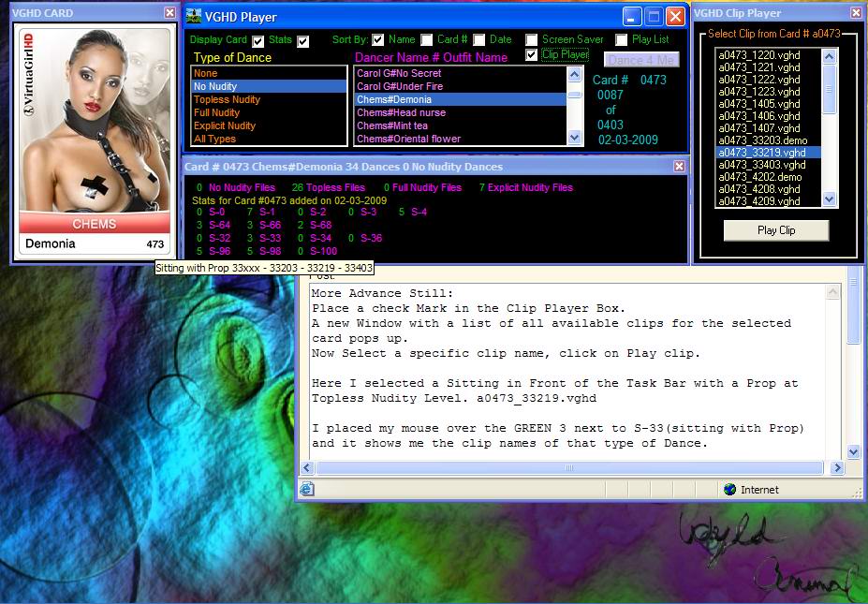Select clip a0473_1406.vghd
Screen dimensions: 868x604
coord(769,116)
